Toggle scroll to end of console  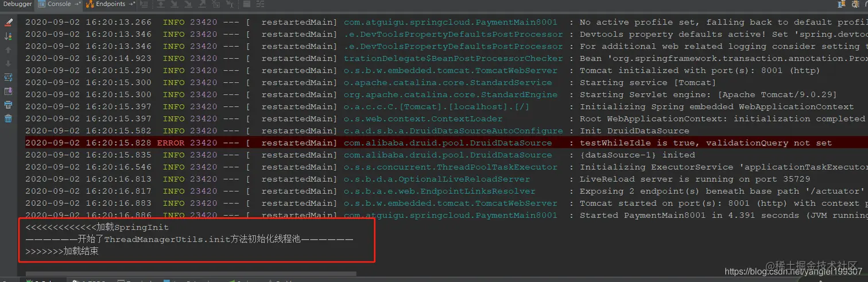pyautogui.click(x=8, y=91)
